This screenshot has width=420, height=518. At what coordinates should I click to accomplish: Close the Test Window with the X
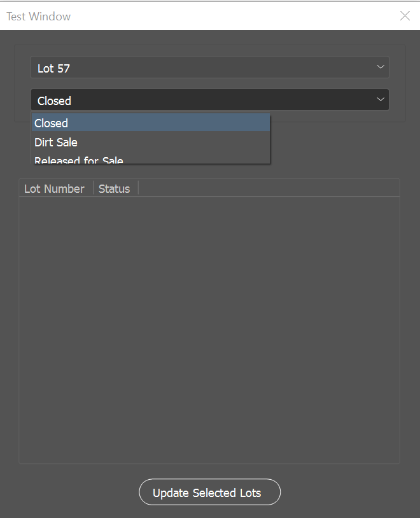[x=405, y=16]
